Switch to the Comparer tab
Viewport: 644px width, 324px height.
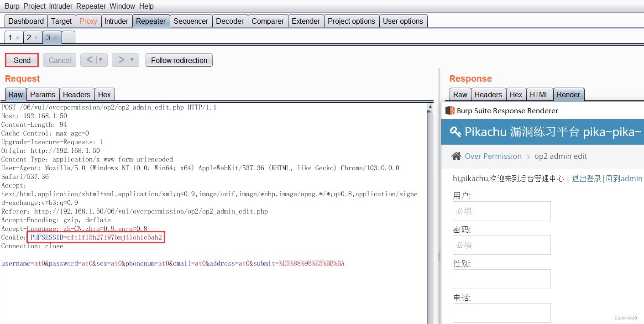point(267,21)
